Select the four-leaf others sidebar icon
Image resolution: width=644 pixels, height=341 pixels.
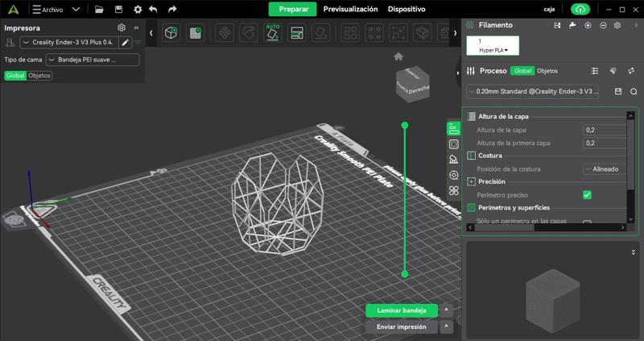pyautogui.click(x=453, y=190)
